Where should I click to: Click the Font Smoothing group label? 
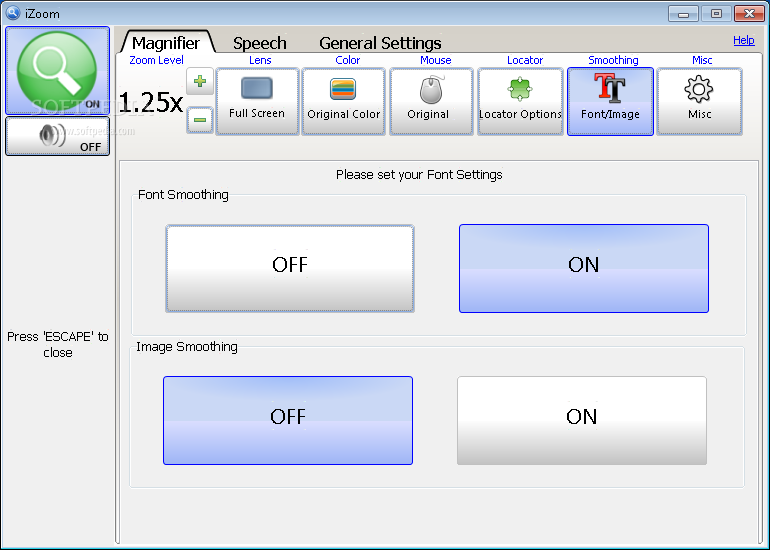[x=183, y=194]
